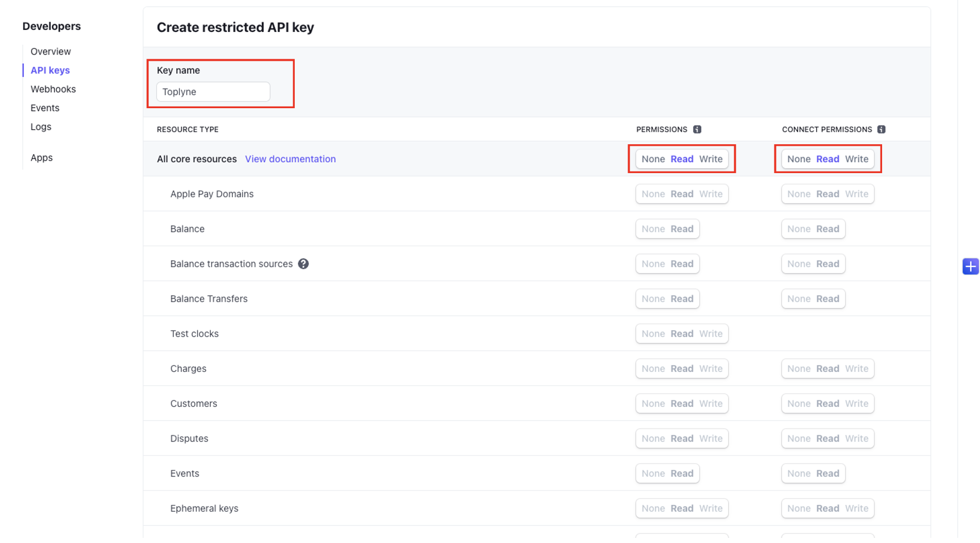The image size is (980, 543).
Task: Set Apple Pay Domains Permissions to Write
Action: tap(711, 194)
